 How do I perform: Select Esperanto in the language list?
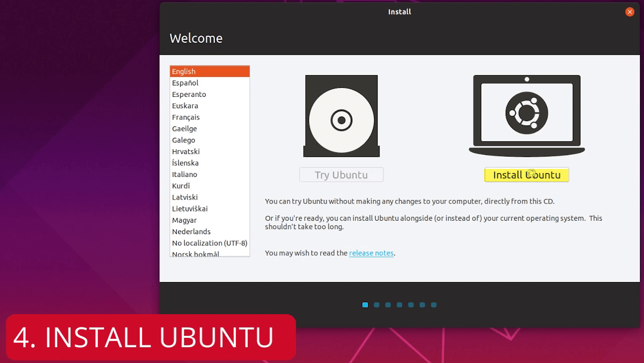tap(210, 94)
